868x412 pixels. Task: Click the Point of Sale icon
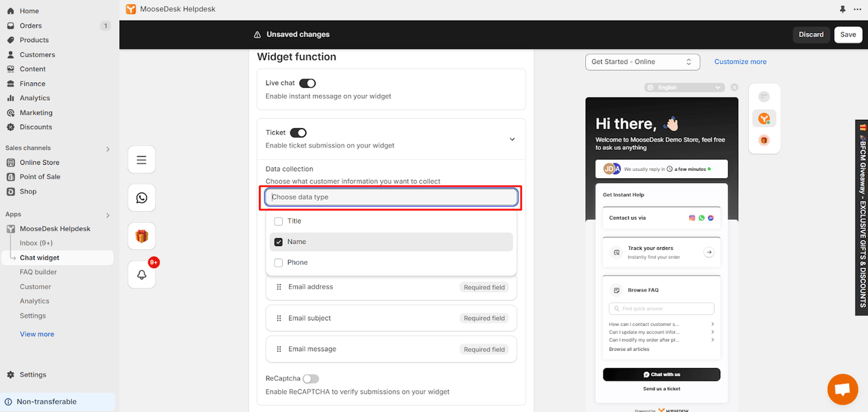10,177
